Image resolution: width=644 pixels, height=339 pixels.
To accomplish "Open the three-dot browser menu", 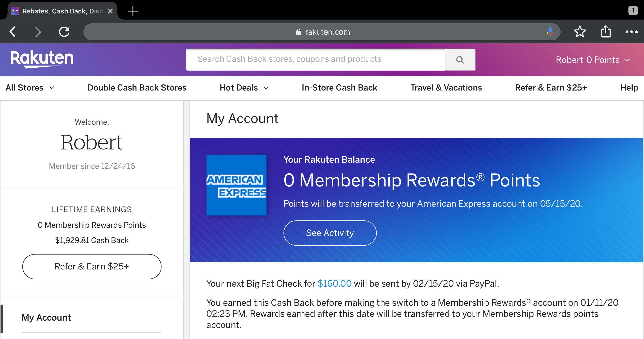I will tap(632, 32).
